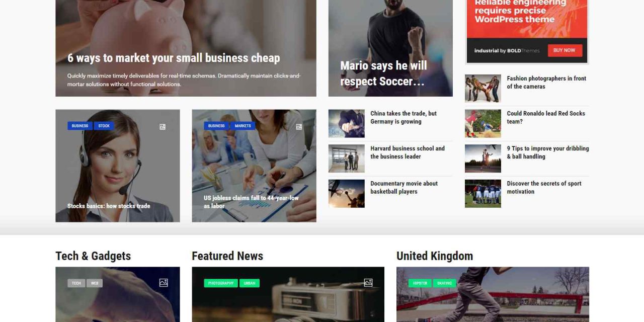Screen dimensions: 644x322
Task: Click Fashion photographers article thumbnail
Action: pyautogui.click(x=483, y=89)
